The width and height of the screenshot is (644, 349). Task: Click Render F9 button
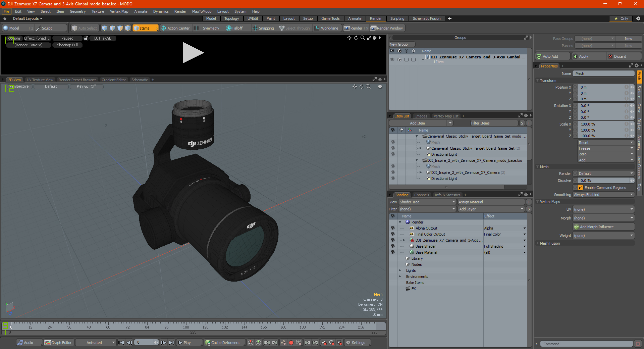(x=356, y=28)
